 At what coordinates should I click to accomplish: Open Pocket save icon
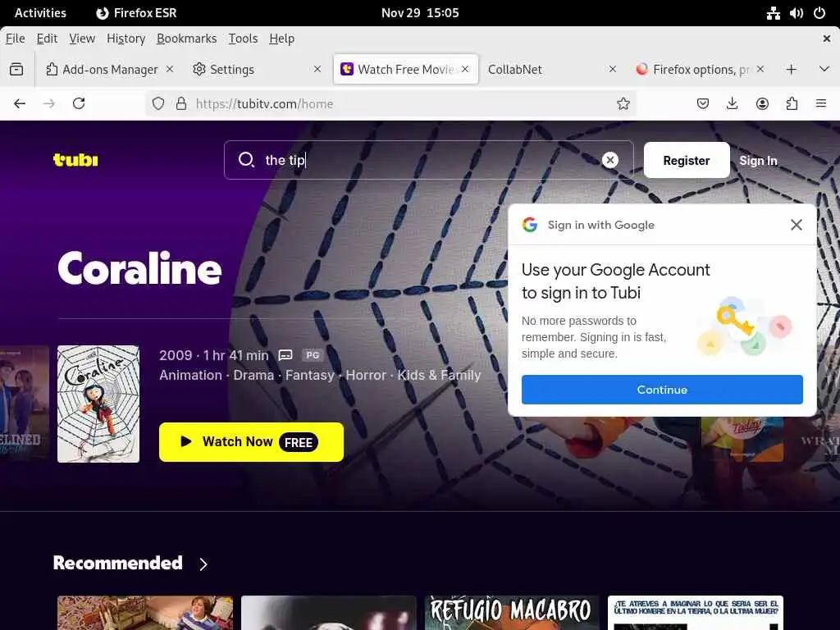[703, 103]
